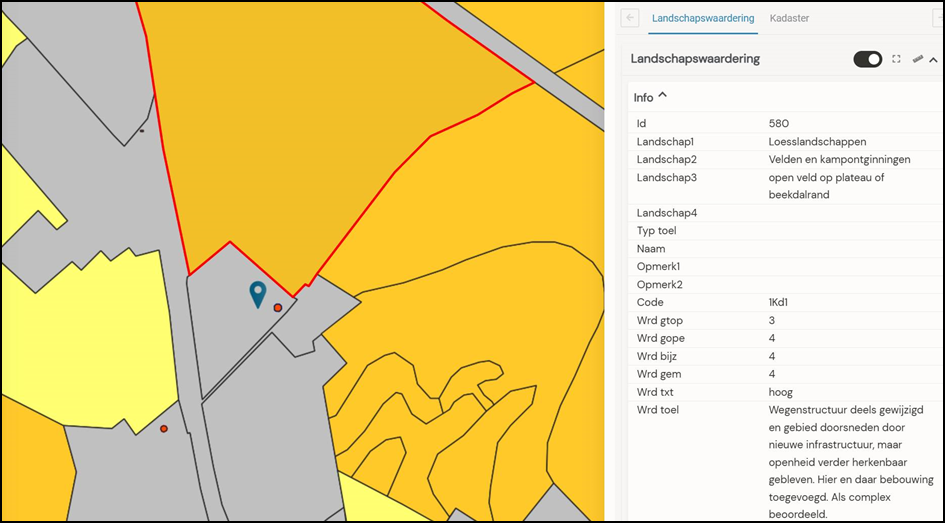Click the Wrd gope row value 4
The height and width of the screenshot is (523, 945).
point(772,338)
